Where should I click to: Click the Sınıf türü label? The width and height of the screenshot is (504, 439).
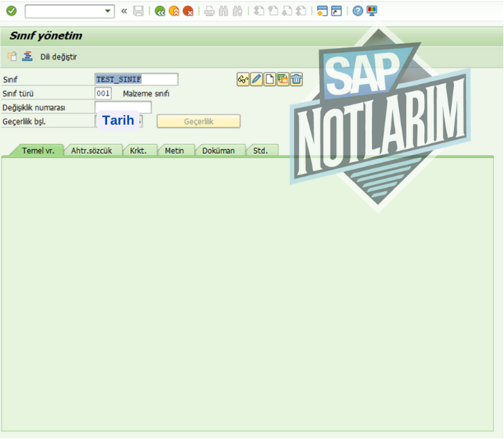point(18,94)
